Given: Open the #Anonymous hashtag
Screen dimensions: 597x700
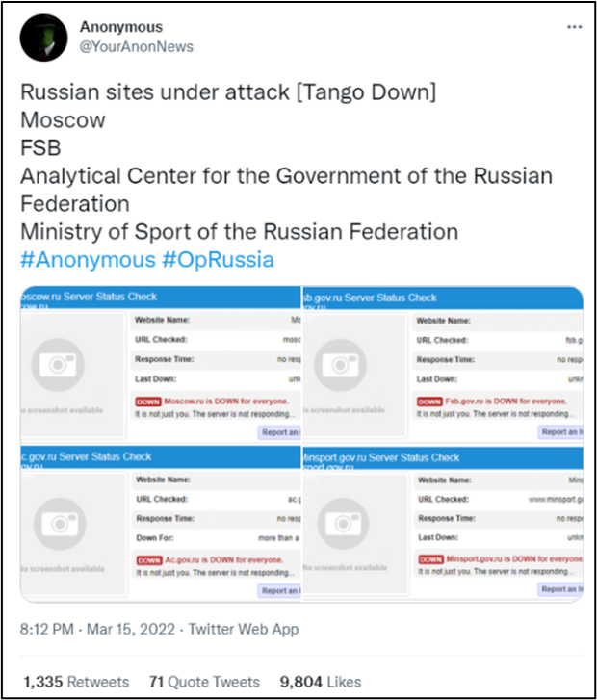Looking at the screenshot, I should (x=88, y=259).
